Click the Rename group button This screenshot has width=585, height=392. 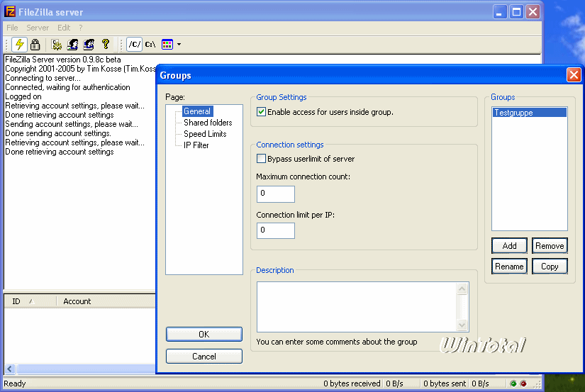click(x=509, y=267)
